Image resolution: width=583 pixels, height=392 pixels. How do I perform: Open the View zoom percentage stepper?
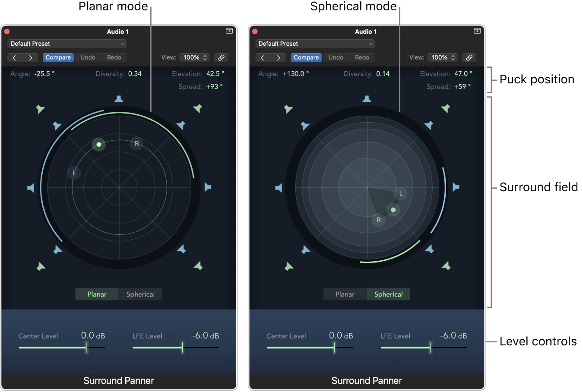[194, 57]
